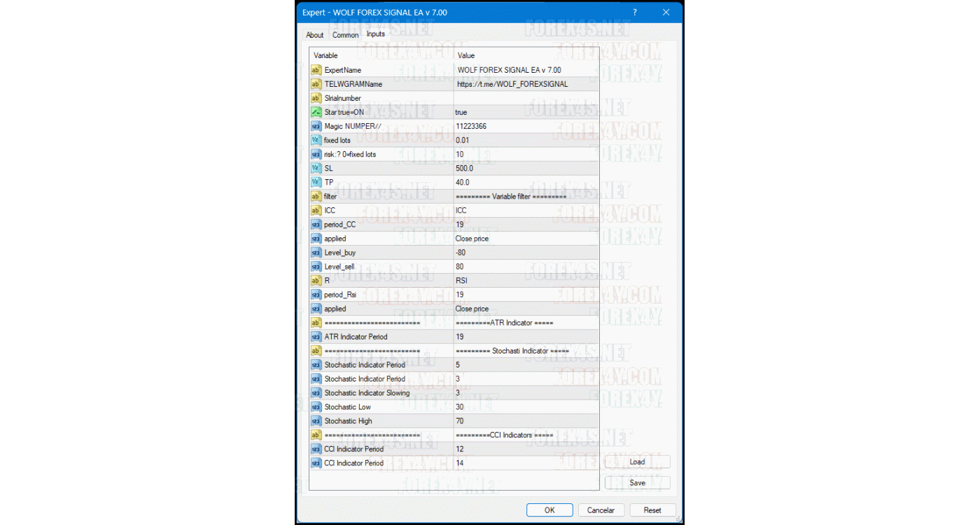
Task: Click the icon beside ATR Indicator Period
Action: [316, 337]
